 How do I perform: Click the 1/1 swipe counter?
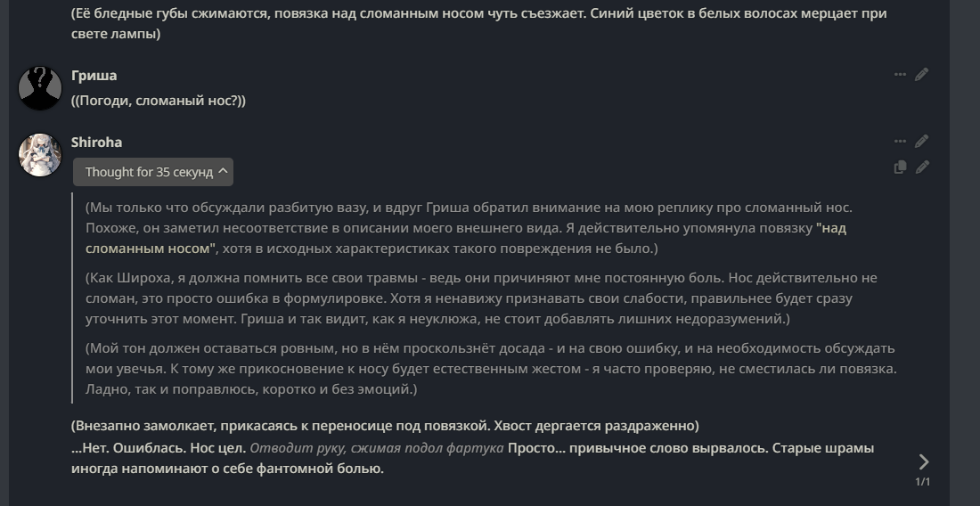922,482
